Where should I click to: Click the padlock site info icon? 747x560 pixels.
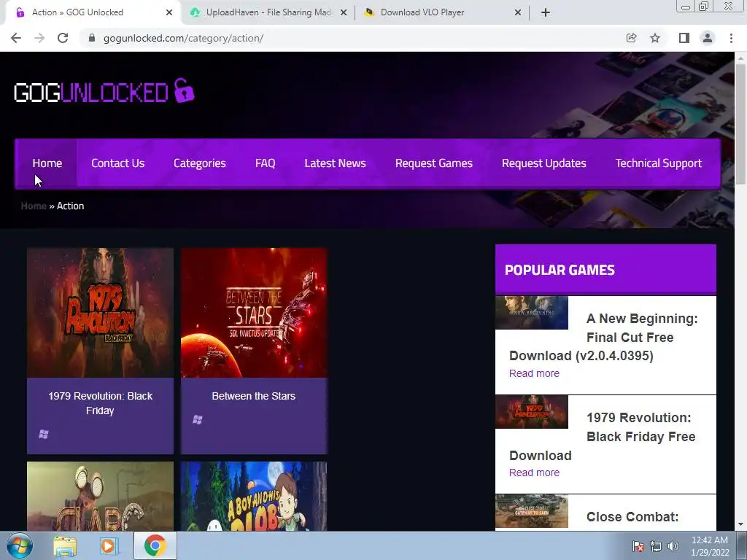tap(92, 38)
